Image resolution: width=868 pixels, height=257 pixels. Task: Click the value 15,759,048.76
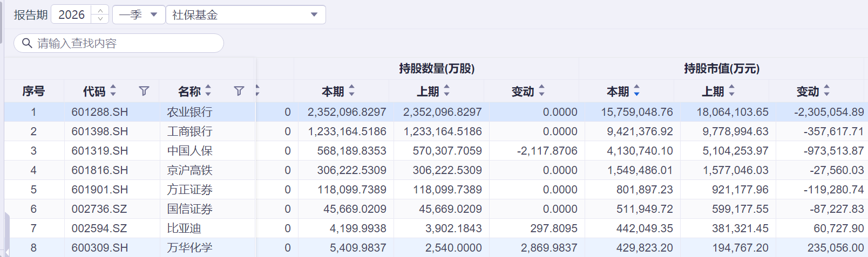(637, 112)
